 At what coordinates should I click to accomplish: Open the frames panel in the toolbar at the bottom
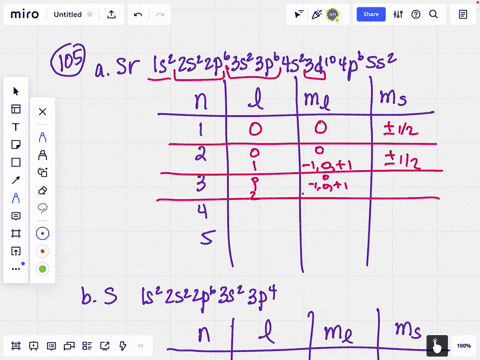[16, 346]
